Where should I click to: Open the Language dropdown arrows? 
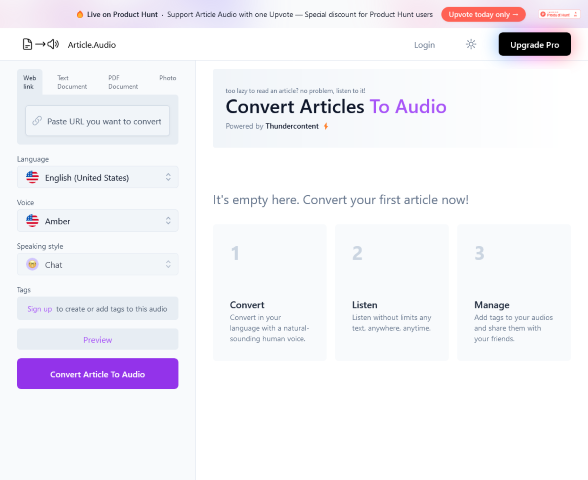click(x=168, y=177)
